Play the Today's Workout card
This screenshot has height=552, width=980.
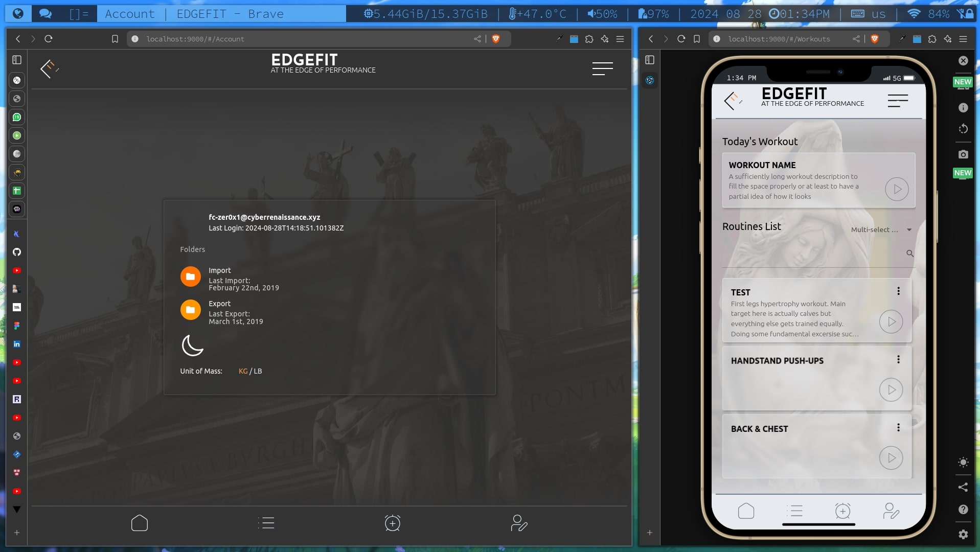coord(897,189)
